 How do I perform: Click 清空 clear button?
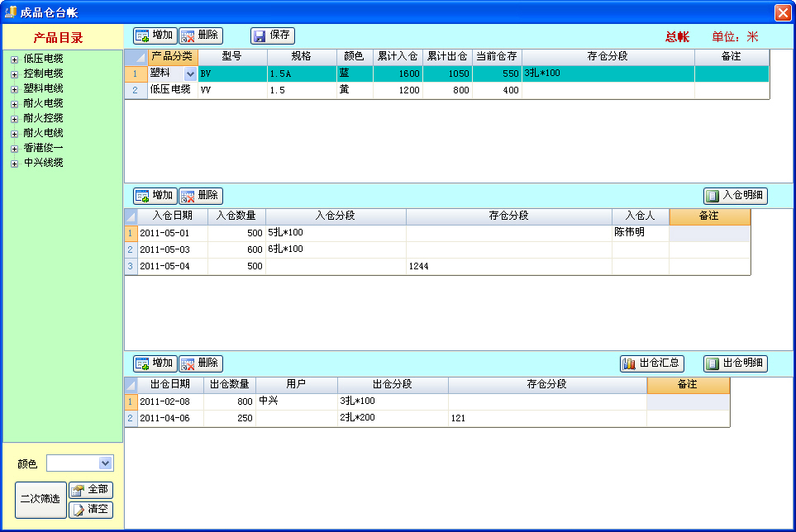(91, 510)
